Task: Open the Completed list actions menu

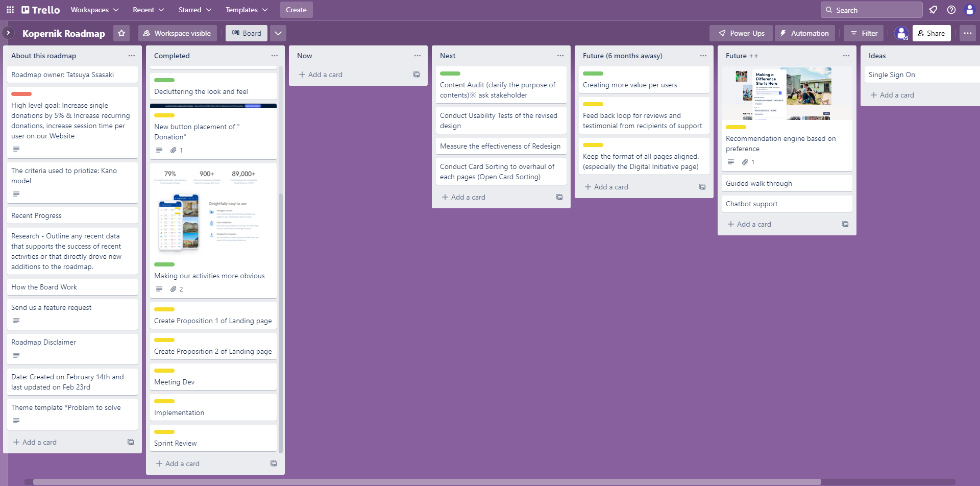Action: (274, 56)
